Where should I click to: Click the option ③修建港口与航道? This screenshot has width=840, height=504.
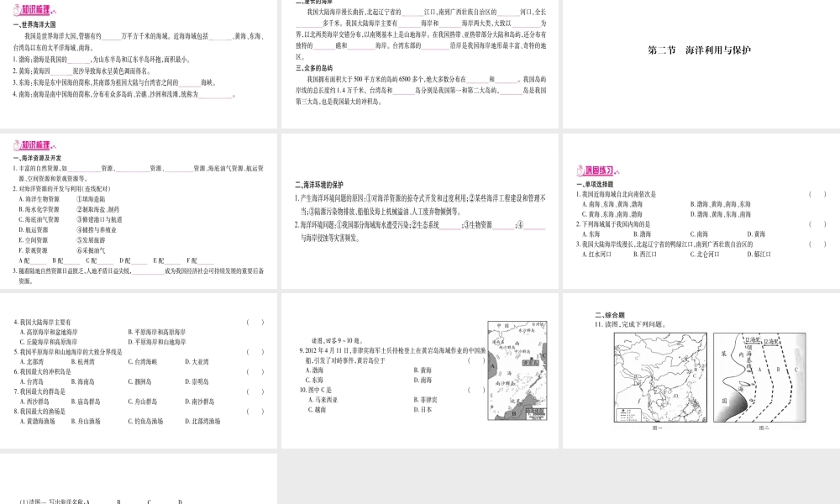[99, 219]
